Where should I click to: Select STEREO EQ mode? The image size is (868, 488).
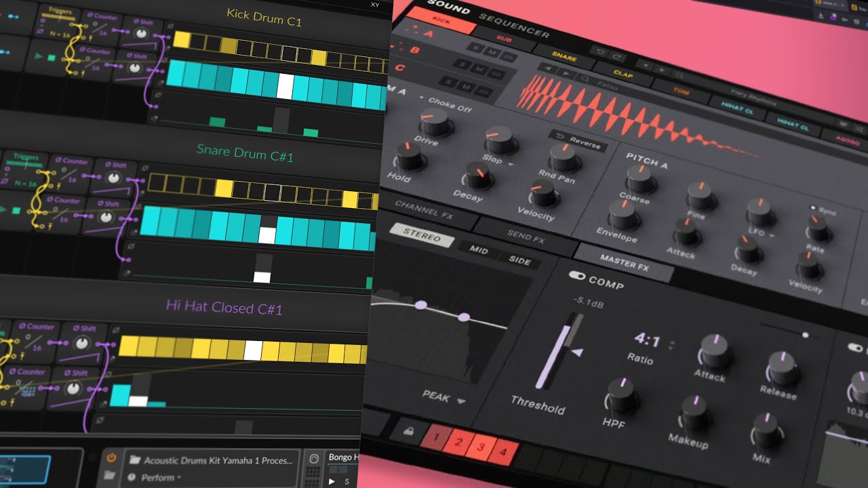pyautogui.click(x=422, y=236)
